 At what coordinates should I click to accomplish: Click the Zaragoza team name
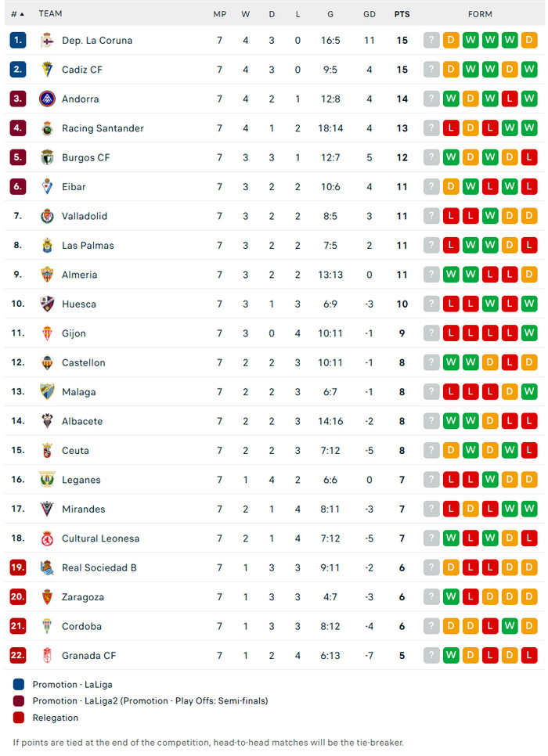(82, 597)
